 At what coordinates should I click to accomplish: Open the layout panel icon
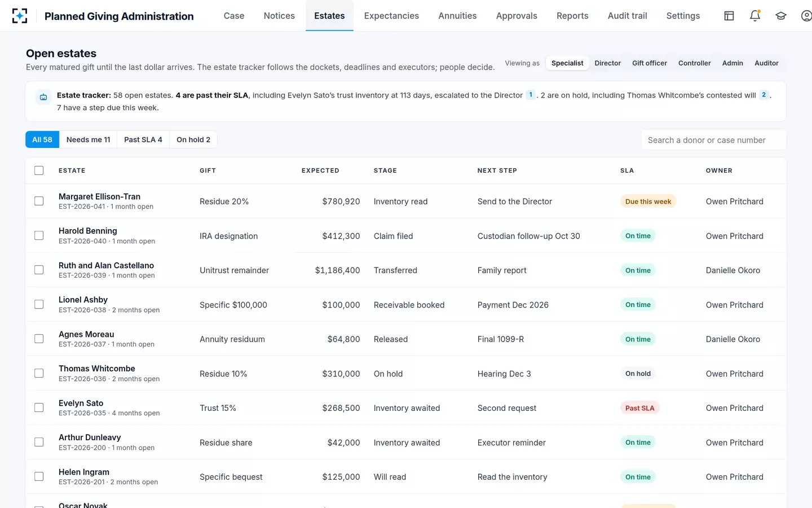tap(729, 16)
